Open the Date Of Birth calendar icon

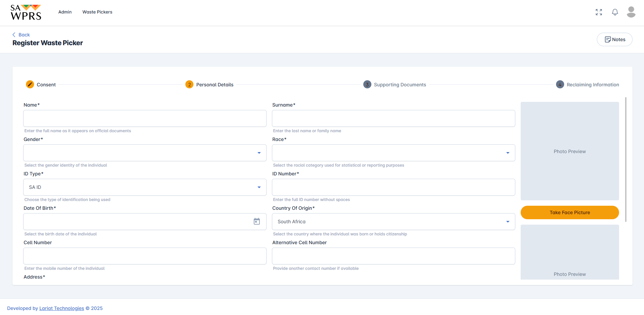[257, 222]
